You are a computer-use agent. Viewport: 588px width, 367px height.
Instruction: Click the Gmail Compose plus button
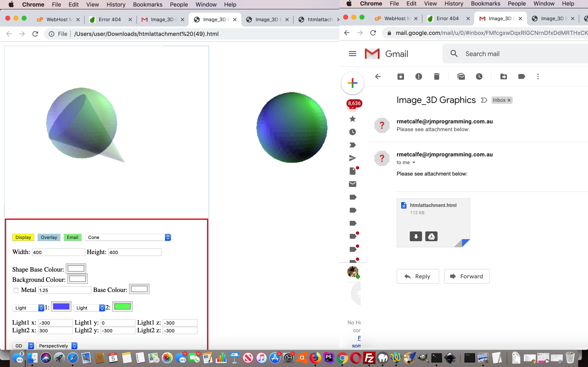[x=352, y=83]
